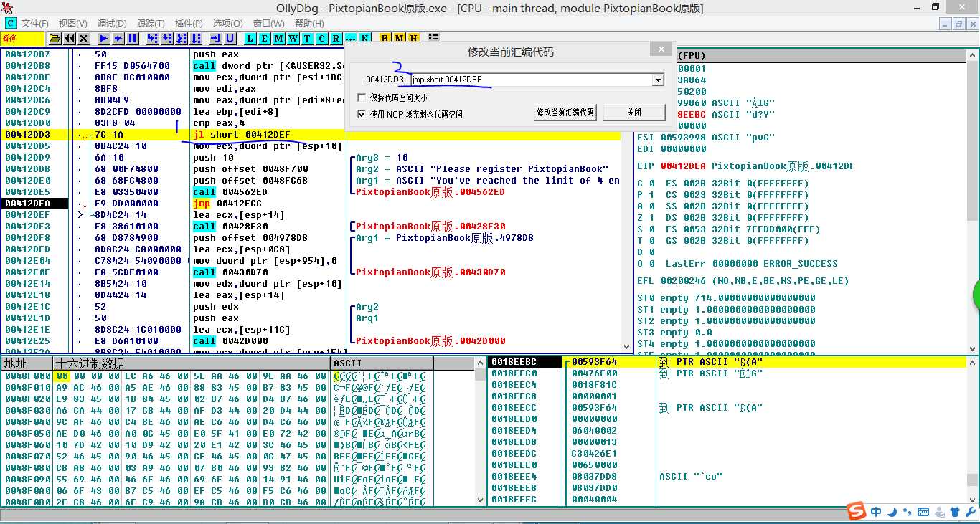The image size is (980, 524).
Task: Click the Trace over toolbar icon
Action: tap(196, 38)
